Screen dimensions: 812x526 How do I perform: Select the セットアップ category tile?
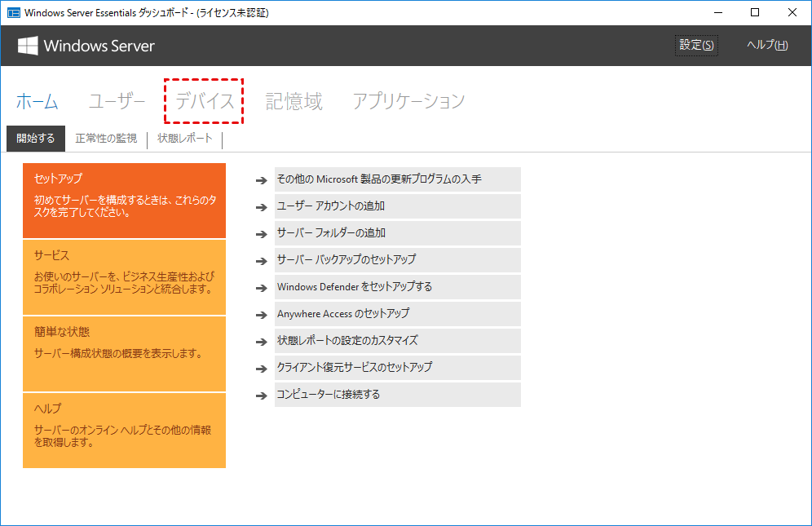pos(124,201)
